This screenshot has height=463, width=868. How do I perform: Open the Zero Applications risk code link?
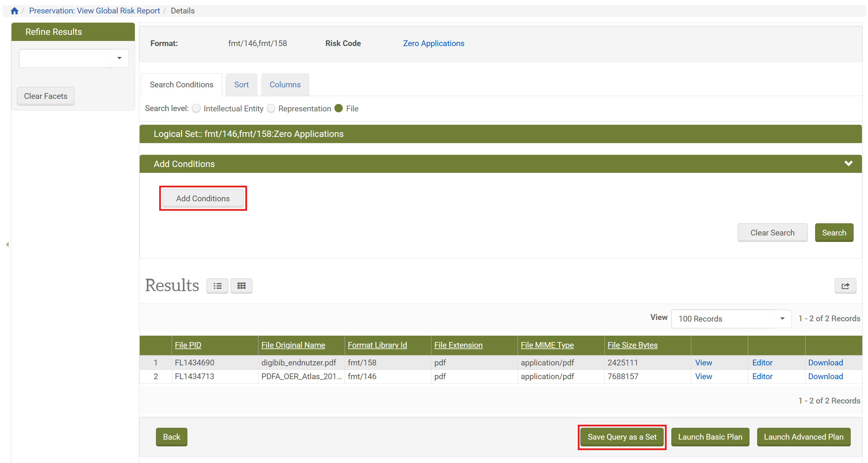pyautogui.click(x=433, y=44)
